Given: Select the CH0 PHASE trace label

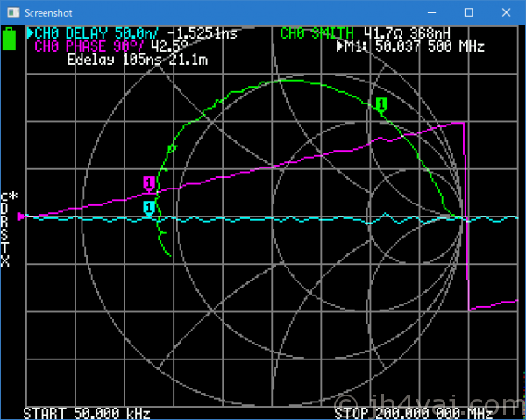Looking at the screenshot, I should click(x=70, y=46).
